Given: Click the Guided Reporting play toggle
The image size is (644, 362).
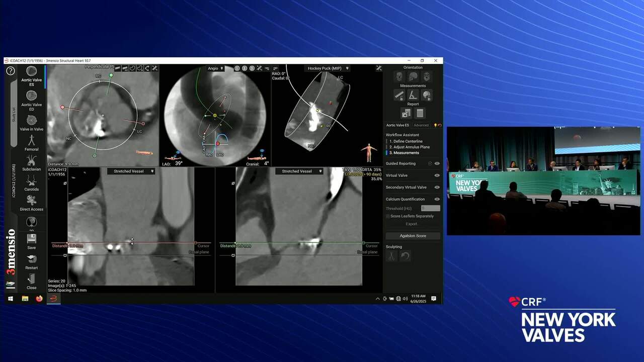Looking at the screenshot, I should click(x=430, y=163).
